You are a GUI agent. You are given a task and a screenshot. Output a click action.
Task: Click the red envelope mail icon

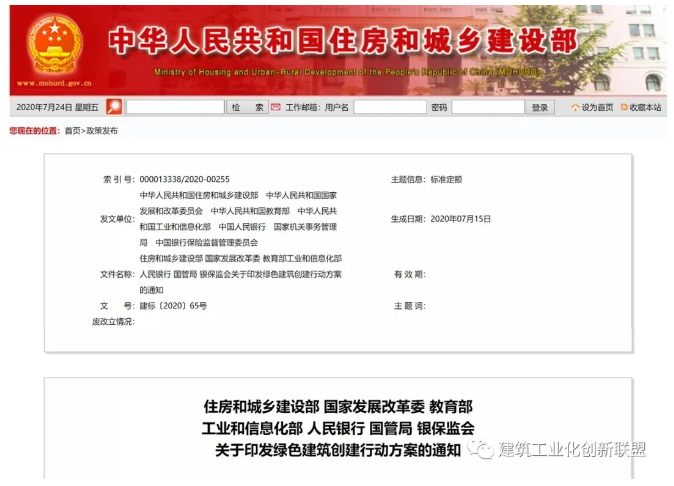[276, 107]
